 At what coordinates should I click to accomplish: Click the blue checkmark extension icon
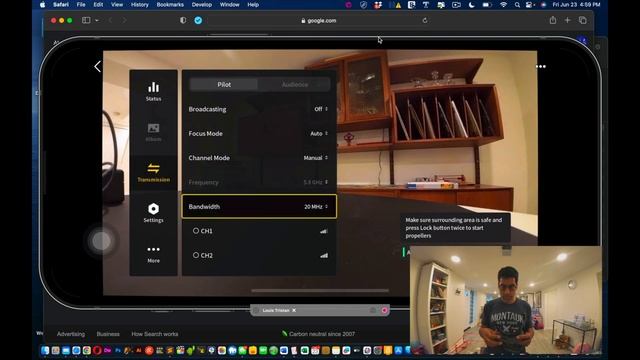[x=198, y=20]
